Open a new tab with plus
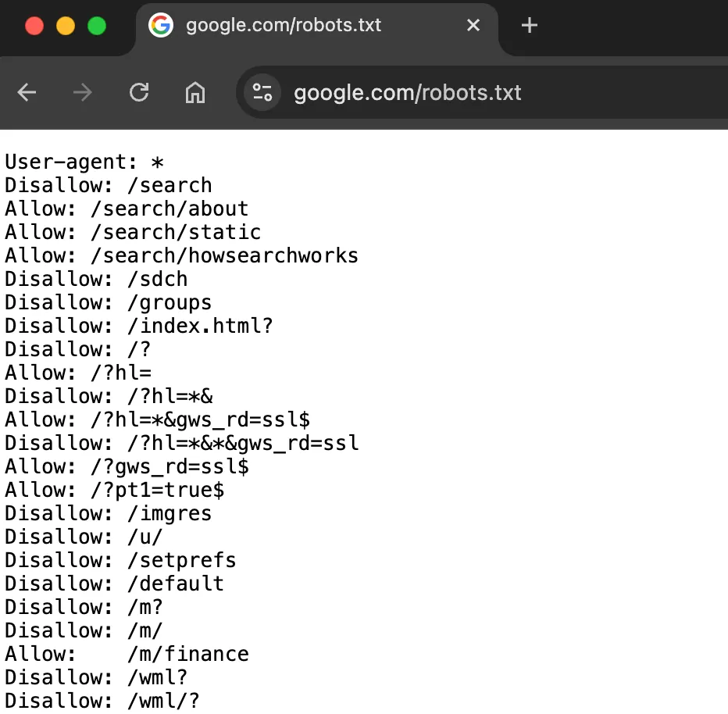Screen dimensions: 728x714 tap(530, 25)
